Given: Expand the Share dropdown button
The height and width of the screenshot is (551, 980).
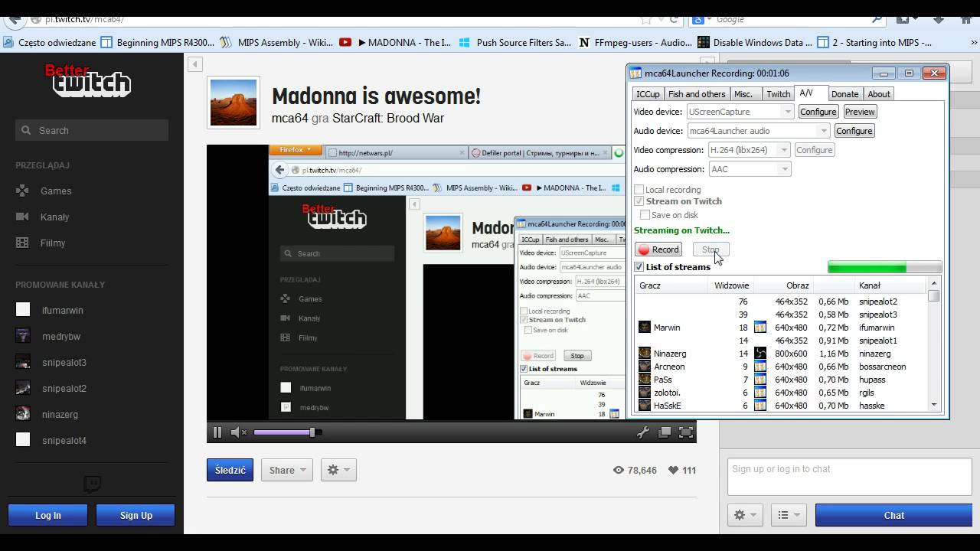Looking at the screenshot, I should (287, 470).
